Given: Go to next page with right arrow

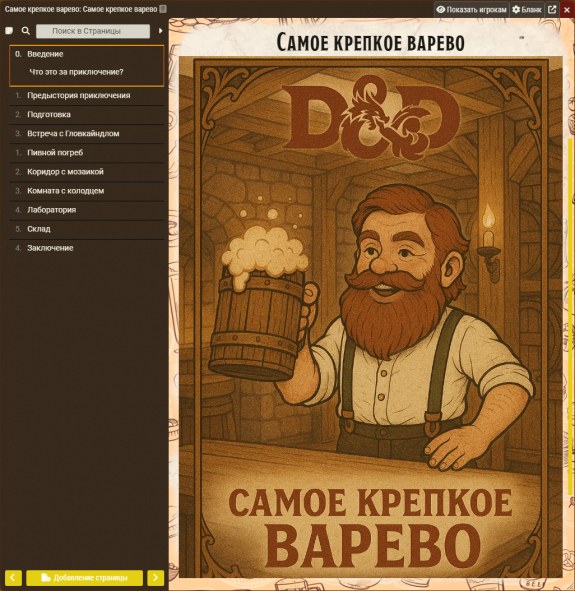Looking at the screenshot, I should [156, 577].
